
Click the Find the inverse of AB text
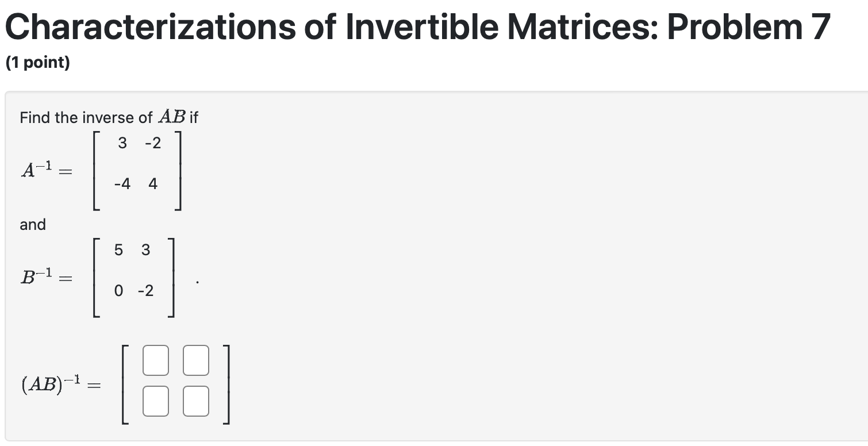(x=108, y=117)
